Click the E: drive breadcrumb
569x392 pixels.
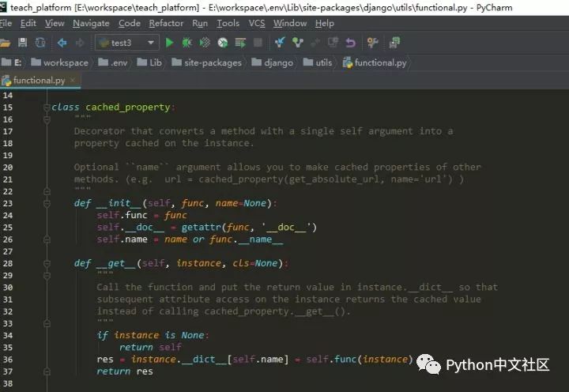pyautogui.click(x=11, y=62)
